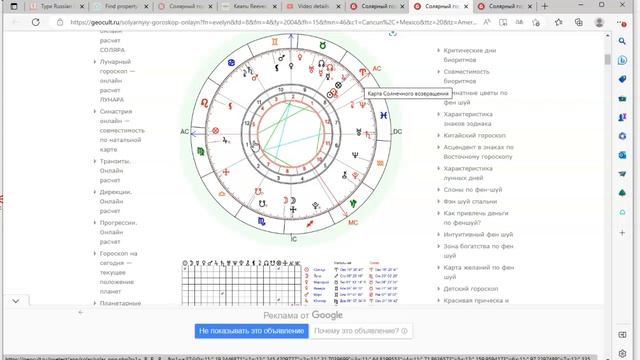Open the Интуитивный фен шуй link
The image size is (640, 360).
[x=478, y=234]
